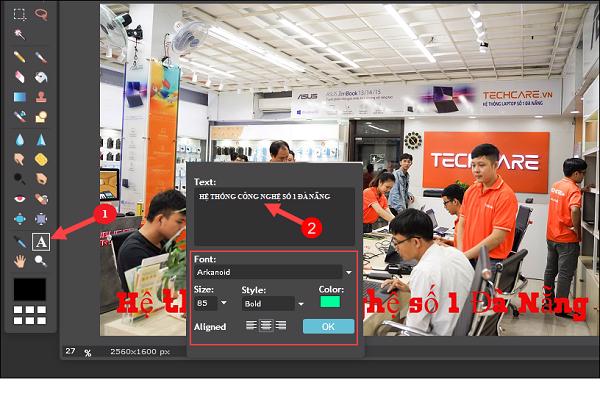Viewport: 600px width, 399px height.
Task: Select the Dodge tool
Action: [x=20, y=179]
